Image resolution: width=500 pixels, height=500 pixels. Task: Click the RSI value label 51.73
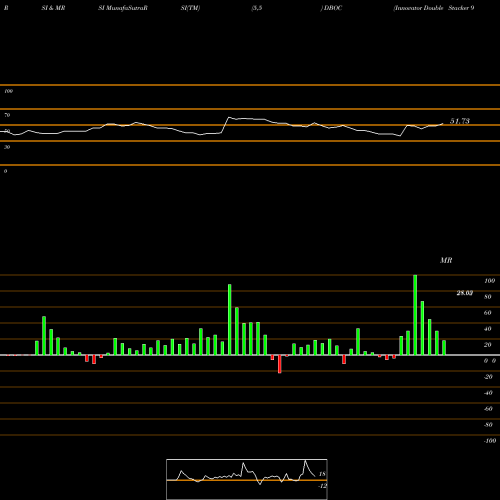point(460,121)
